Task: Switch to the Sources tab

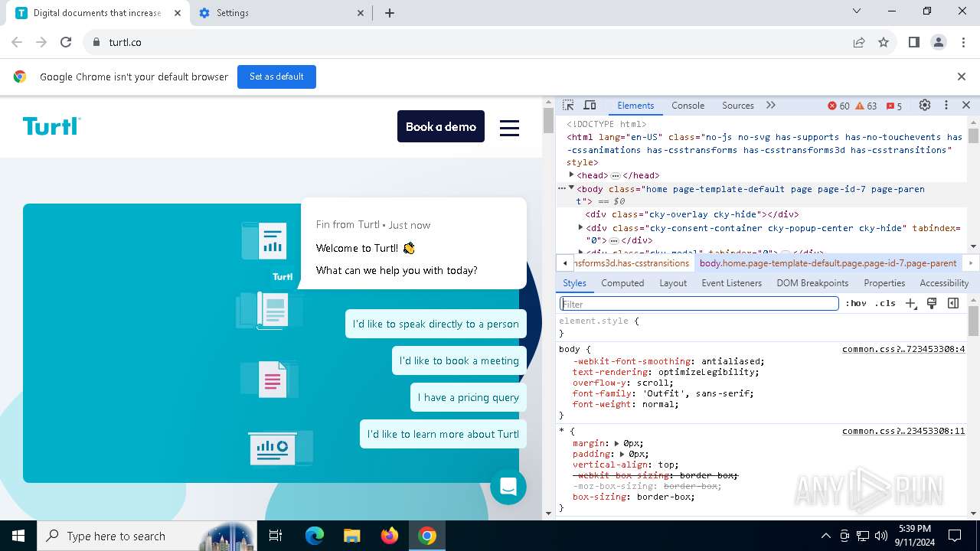Action: point(738,106)
